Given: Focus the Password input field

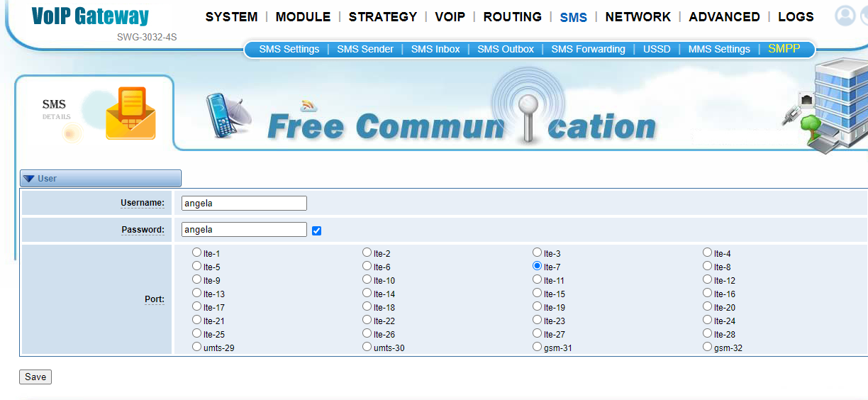Looking at the screenshot, I should pyautogui.click(x=244, y=230).
